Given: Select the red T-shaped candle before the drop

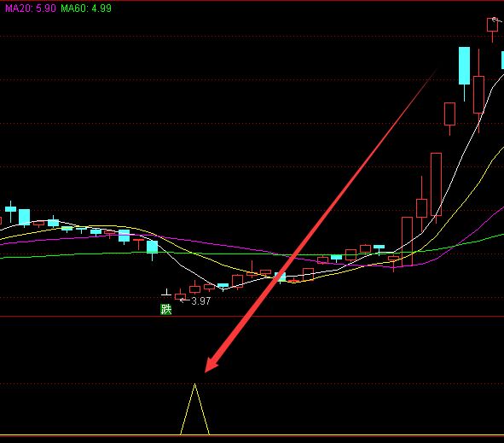Looking at the screenshot, I should pyautogui.click(x=138, y=244).
